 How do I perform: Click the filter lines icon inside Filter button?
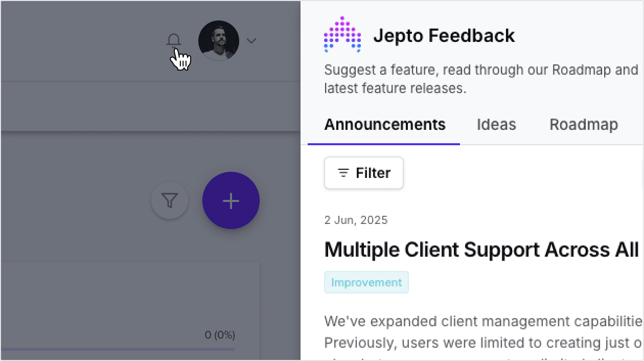pos(343,173)
